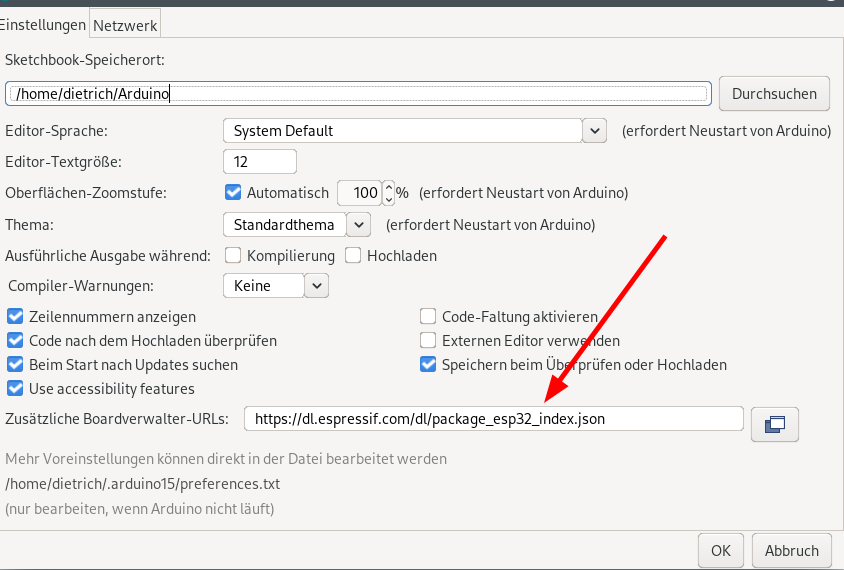Open the additional board manager URLs window icon
Screen dimensions: 844x570
(775, 424)
